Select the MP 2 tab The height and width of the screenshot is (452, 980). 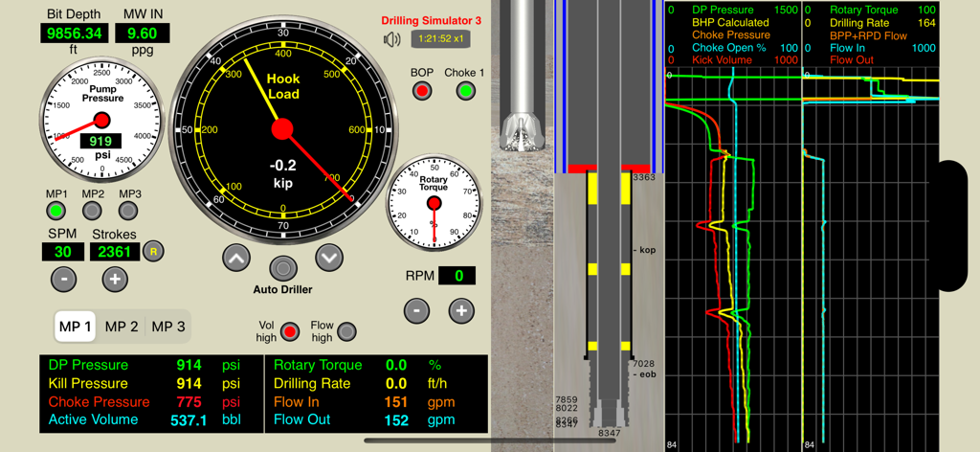[122, 327]
